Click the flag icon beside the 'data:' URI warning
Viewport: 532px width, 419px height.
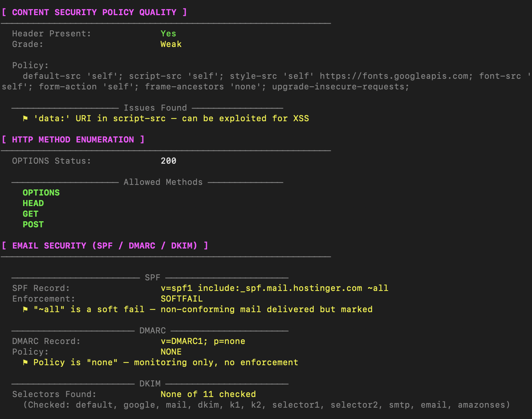pos(25,119)
